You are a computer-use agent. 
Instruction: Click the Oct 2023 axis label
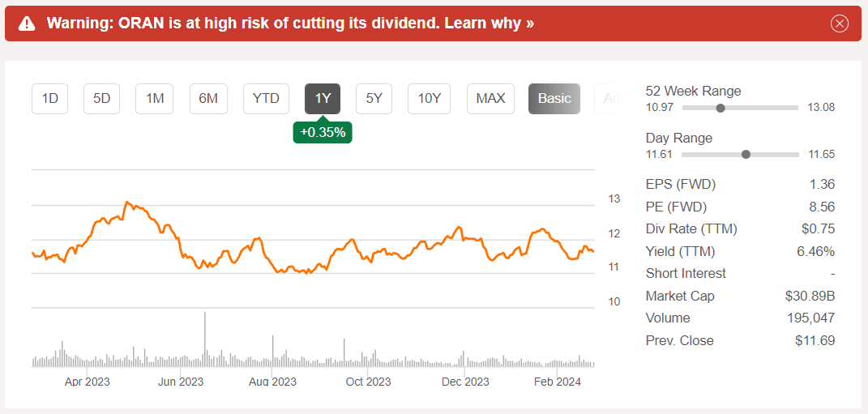[368, 382]
